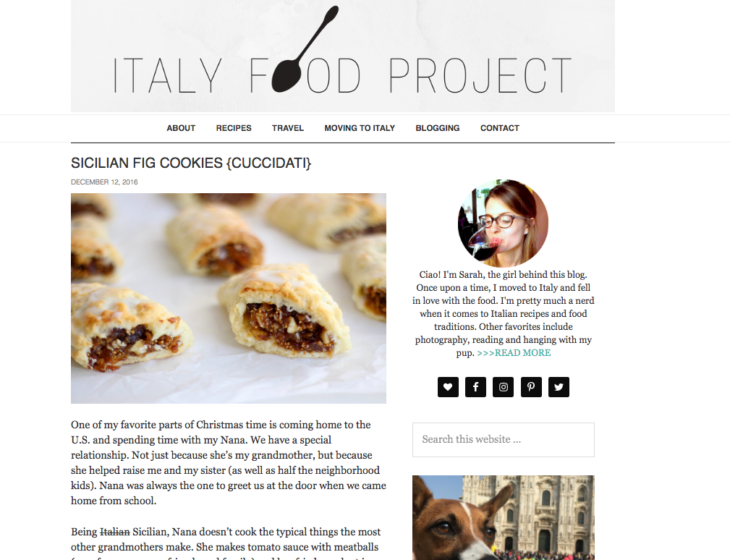Click the fig cookies photo
Screen dimensions: 730x560
point(229,298)
